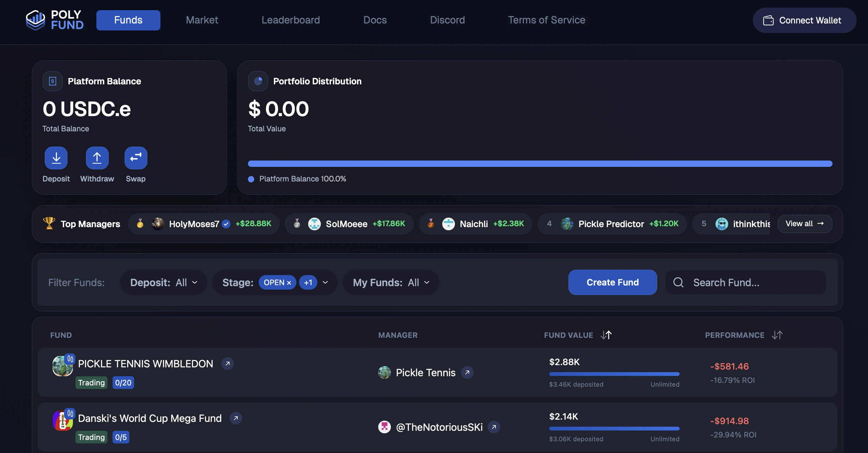
Task: Focus the Search Fund input field
Action: point(745,282)
